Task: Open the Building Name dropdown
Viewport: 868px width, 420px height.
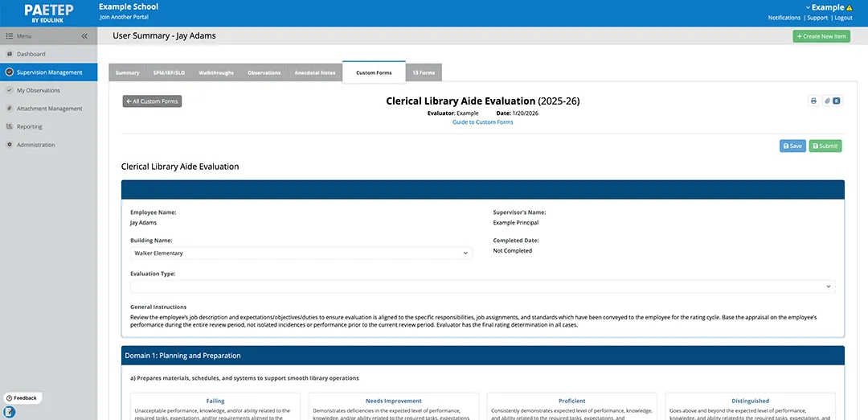Action: coord(301,253)
